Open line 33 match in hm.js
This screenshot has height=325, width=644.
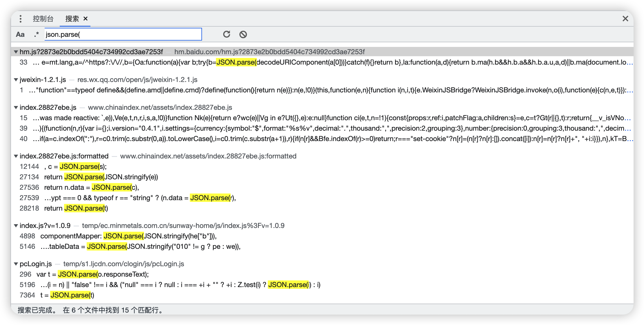click(x=322, y=62)
